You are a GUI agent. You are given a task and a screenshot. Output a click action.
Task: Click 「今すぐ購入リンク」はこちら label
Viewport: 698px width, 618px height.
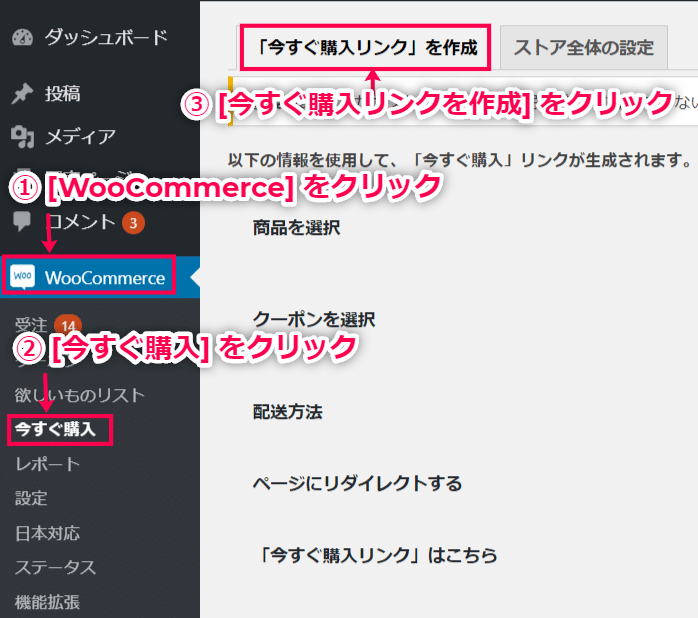[x=376, y=555]
